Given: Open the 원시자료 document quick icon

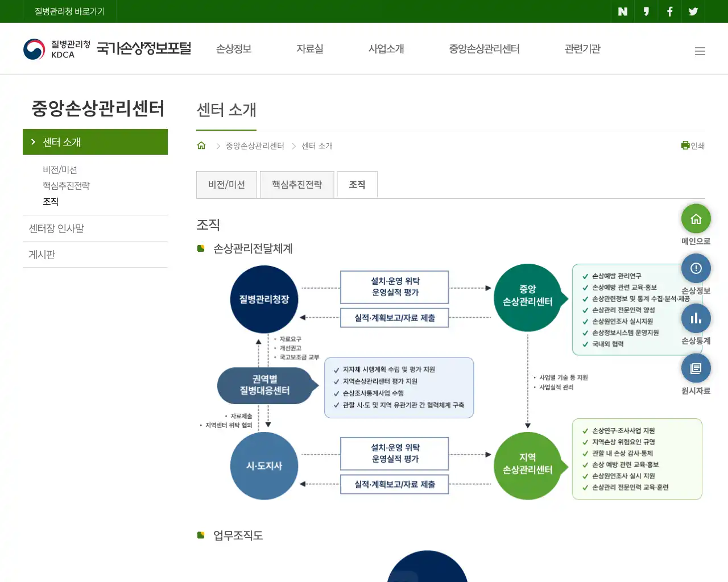Looking at the screenshot, I should click(x=696, y=368).
